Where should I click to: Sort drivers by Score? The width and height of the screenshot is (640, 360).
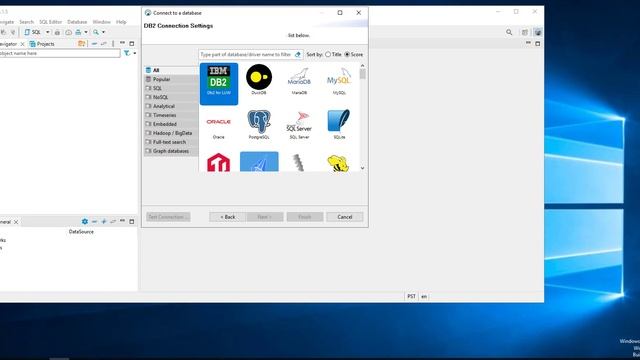353,54
